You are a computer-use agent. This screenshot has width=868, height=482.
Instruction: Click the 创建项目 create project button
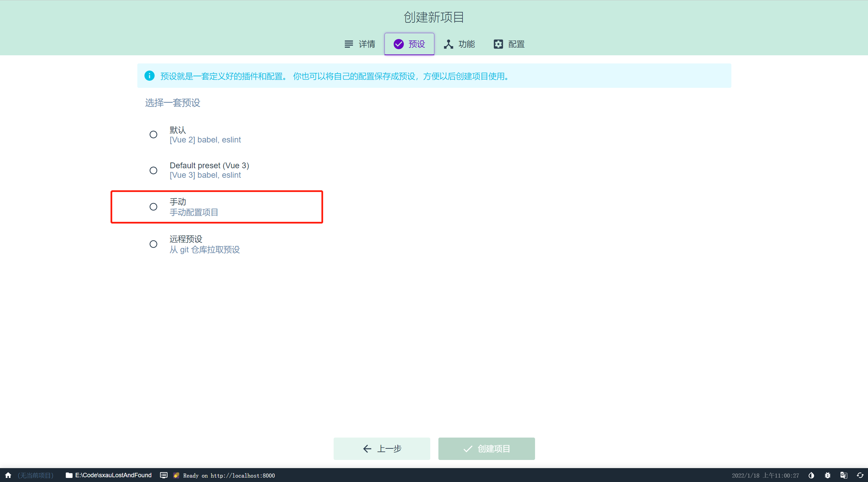[487, 448]
